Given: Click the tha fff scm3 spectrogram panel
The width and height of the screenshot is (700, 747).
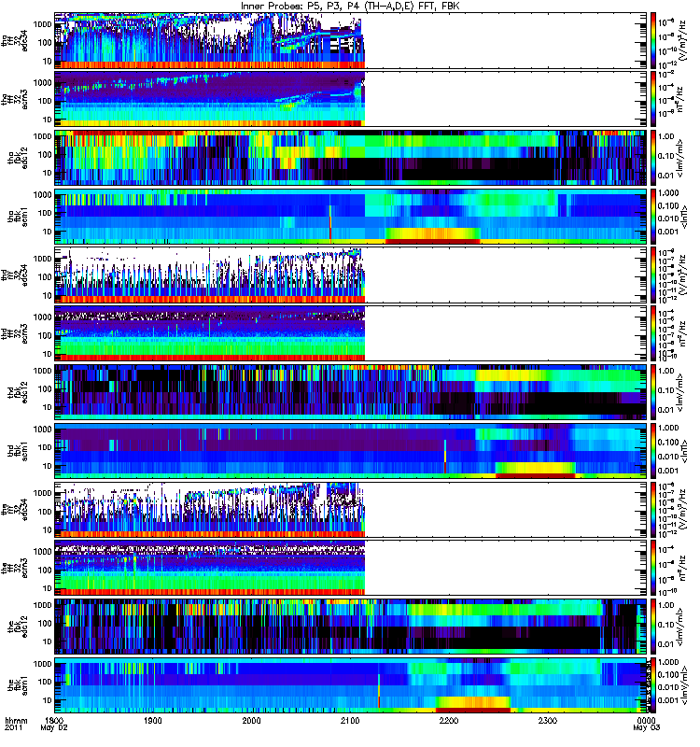Looking at the screenshot, I should pos(351,99).
